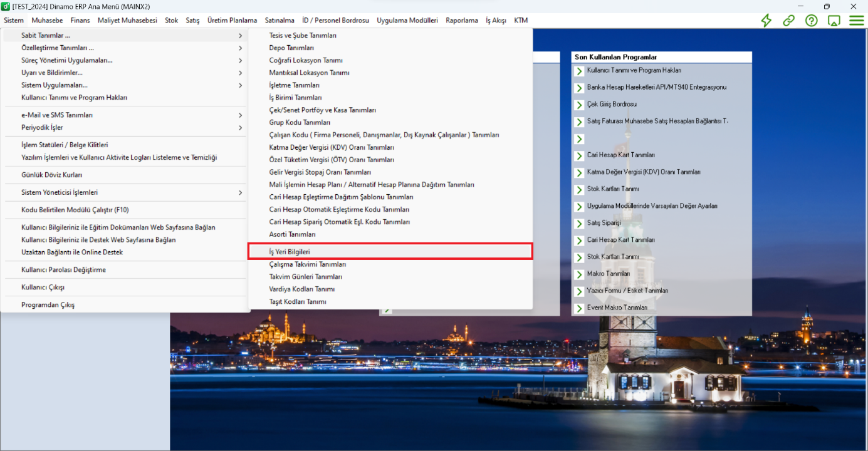Screen dimensions: 868x451
Task: Expand Sistem Yöneticisi İşlemleri submenu arrow
Action: click(x=240, y=192)
